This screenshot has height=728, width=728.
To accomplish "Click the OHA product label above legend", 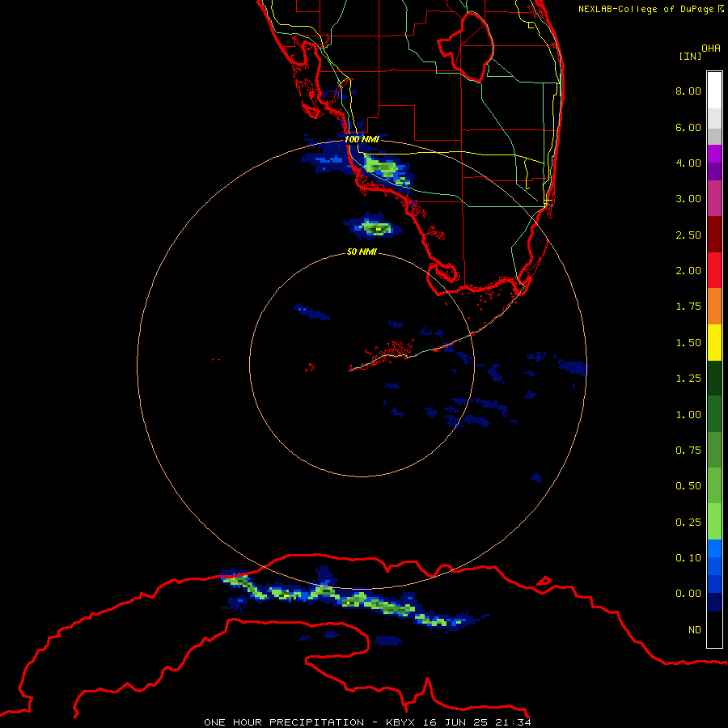I will click(711, 49).
